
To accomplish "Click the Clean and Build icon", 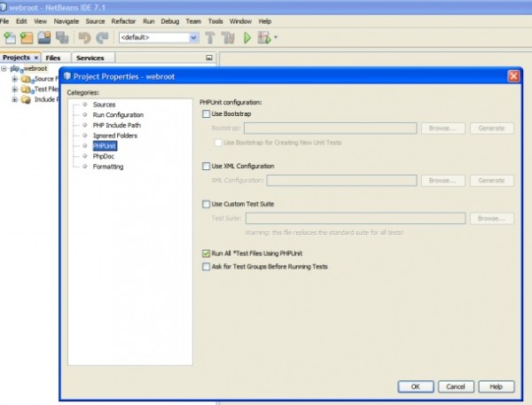I will [x=228, y=37].
